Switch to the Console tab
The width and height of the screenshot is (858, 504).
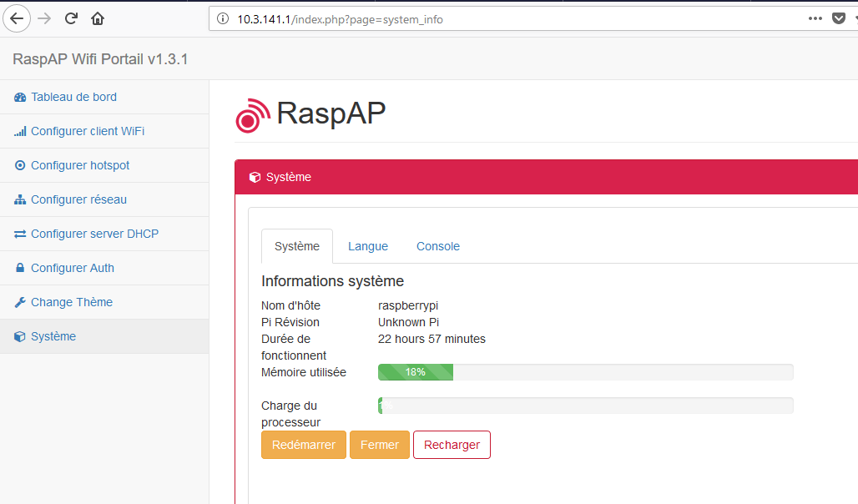pos(437,246)
